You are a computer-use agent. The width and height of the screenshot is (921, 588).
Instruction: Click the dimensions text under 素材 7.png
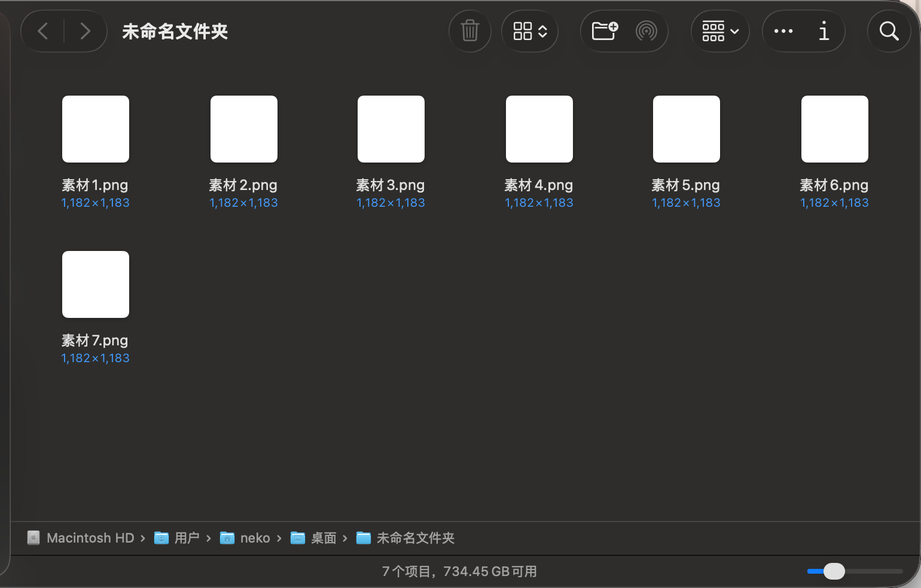[96, 358]
